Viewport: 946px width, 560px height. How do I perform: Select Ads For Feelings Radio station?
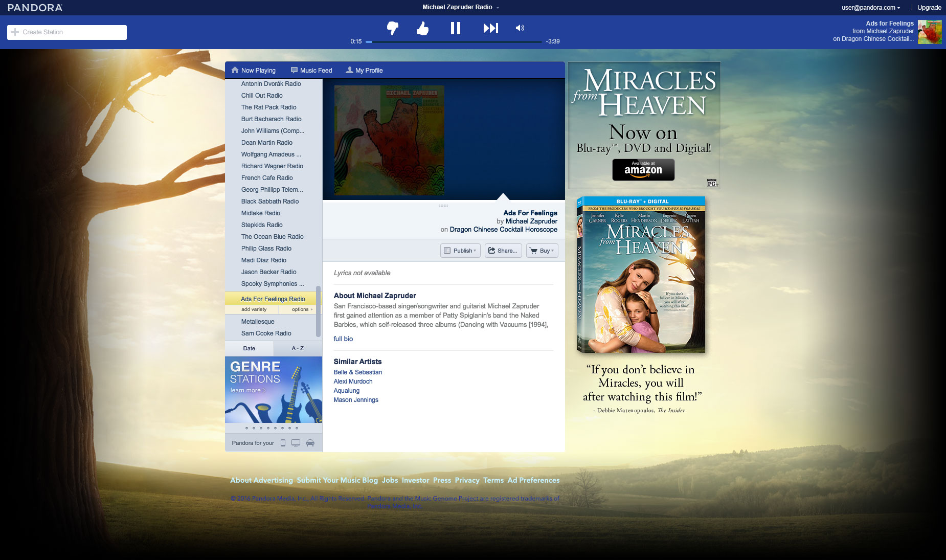273,299
